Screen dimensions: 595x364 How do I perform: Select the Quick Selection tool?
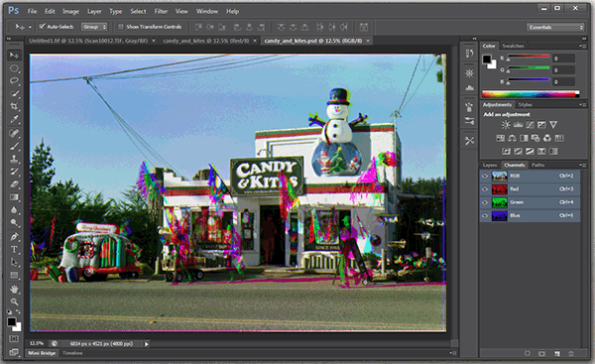[x=14, y=93]
